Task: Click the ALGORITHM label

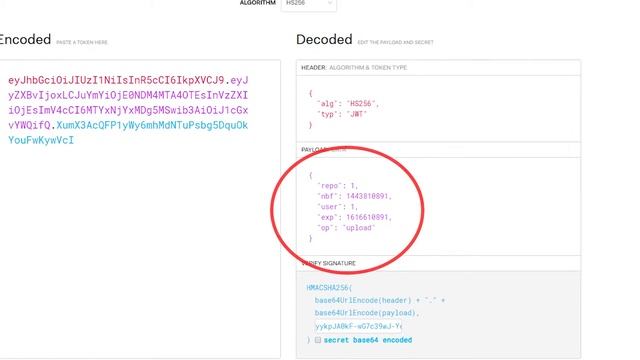Action: pyautogui.click(x=258, y=3)
